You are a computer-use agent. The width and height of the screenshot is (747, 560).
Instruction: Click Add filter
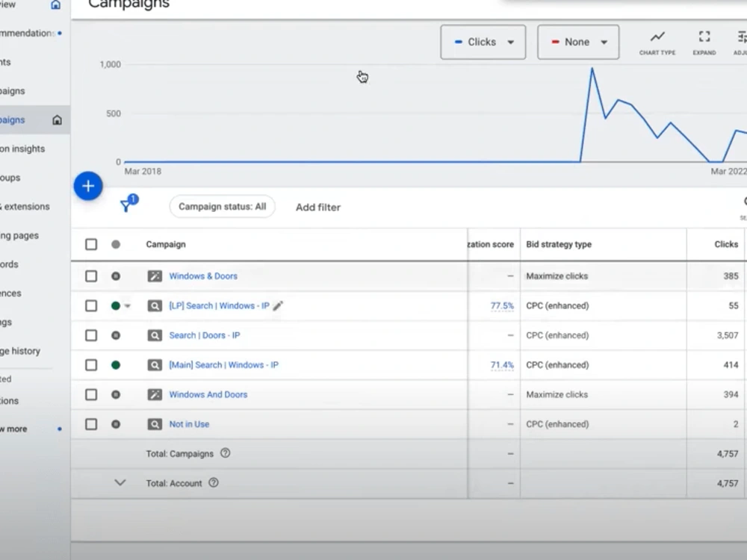(x=317, y=207)
